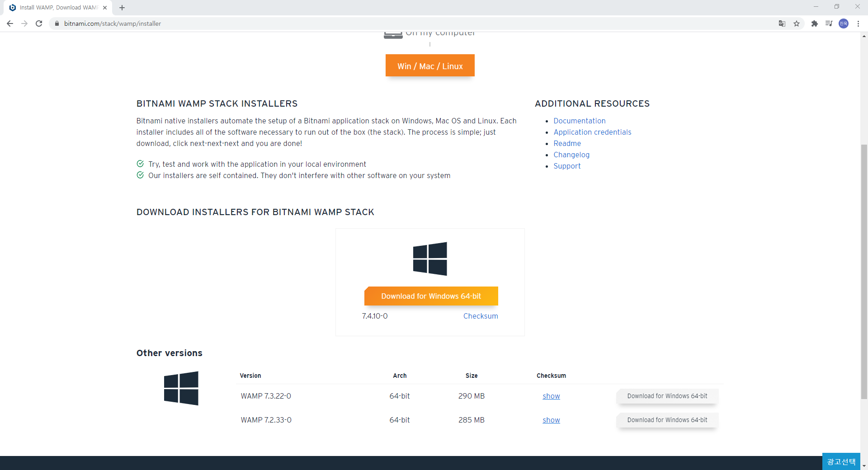Image resolution: width=868 pixels, height=470 pixels.
Task: Click the 285 MB size cell
Action: (472, 420)
